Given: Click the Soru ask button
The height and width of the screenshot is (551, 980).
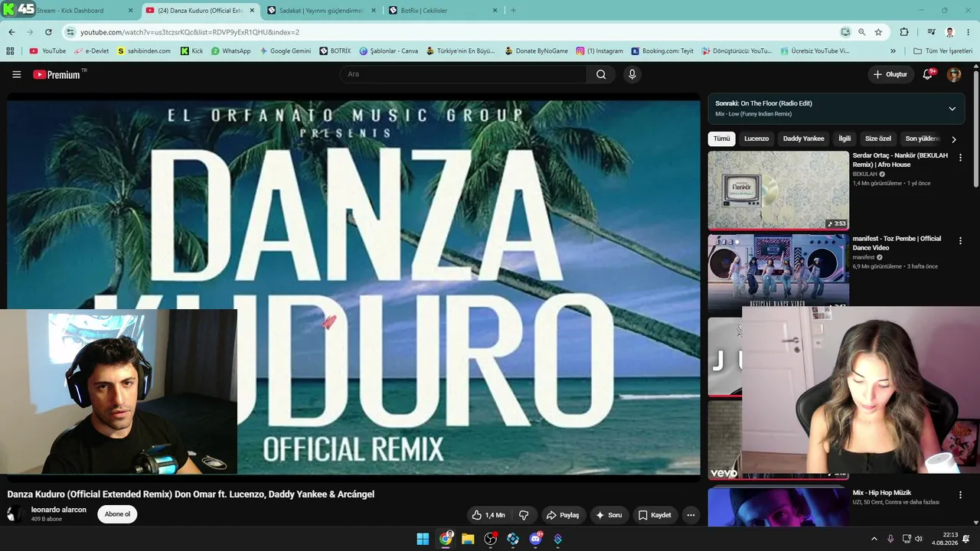Looking at the screenshot, I should click(609, 515).
